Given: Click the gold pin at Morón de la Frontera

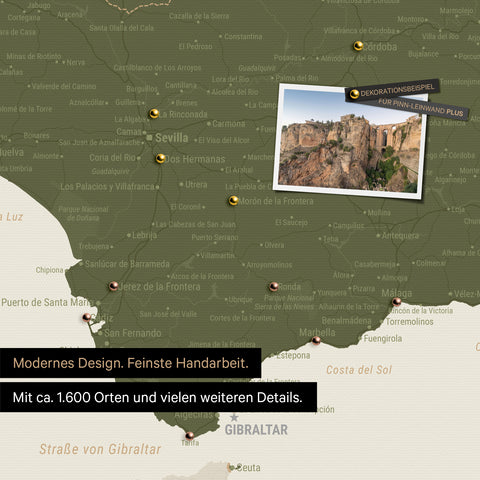Looking at the screenshot, I should pyautogui.click(x=233, y=200).
